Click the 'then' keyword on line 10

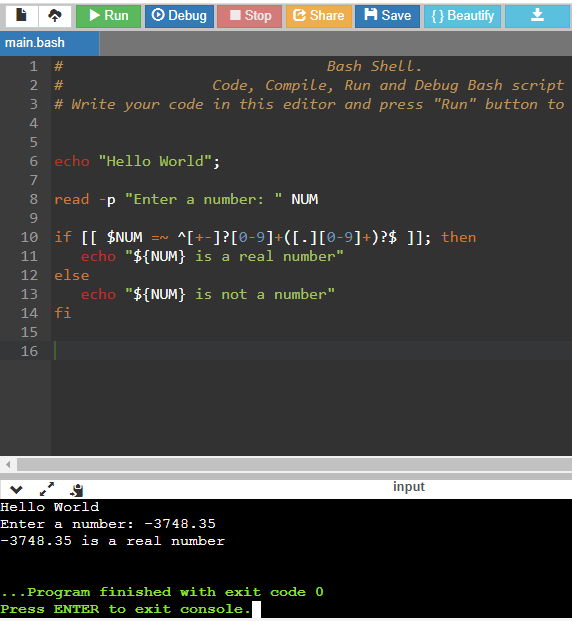[459, 237]
